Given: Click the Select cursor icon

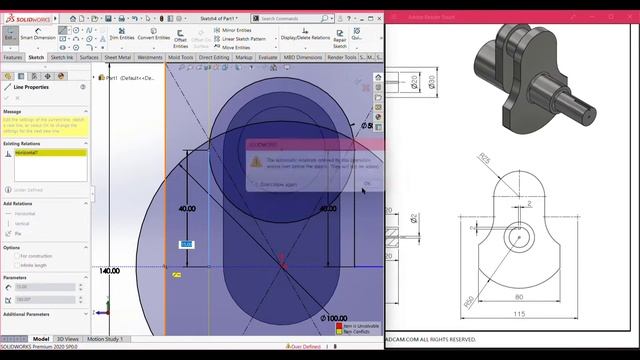Looking at the screenshot, I should 148,19.
